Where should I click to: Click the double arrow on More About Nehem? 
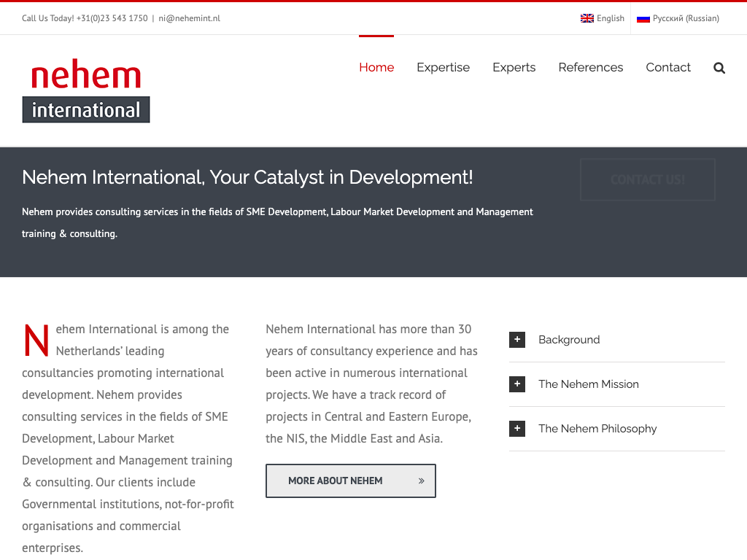pyautogui.click(x=421, y=481)
